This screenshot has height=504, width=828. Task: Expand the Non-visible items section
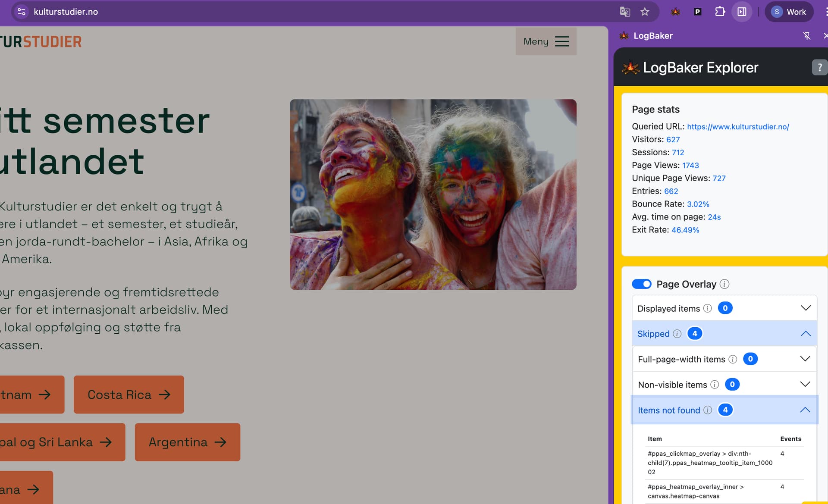805,384
